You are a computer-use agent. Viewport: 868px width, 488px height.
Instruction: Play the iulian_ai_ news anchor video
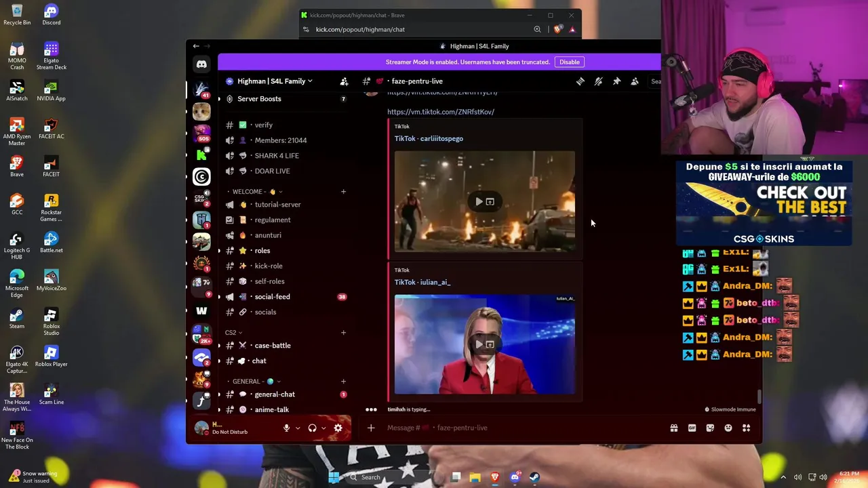click(479, 344)
